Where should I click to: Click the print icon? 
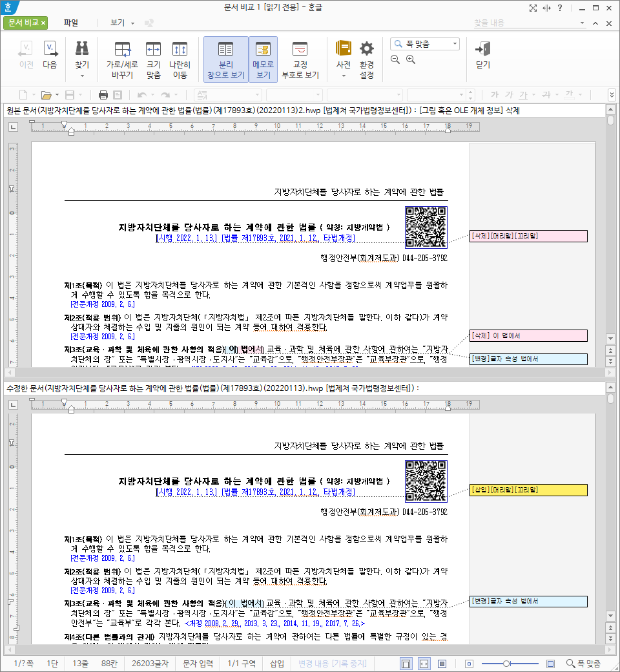[x=103, y=95]
